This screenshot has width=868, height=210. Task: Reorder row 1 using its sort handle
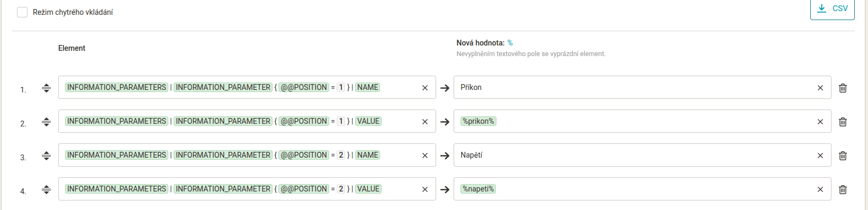[46, 88]
